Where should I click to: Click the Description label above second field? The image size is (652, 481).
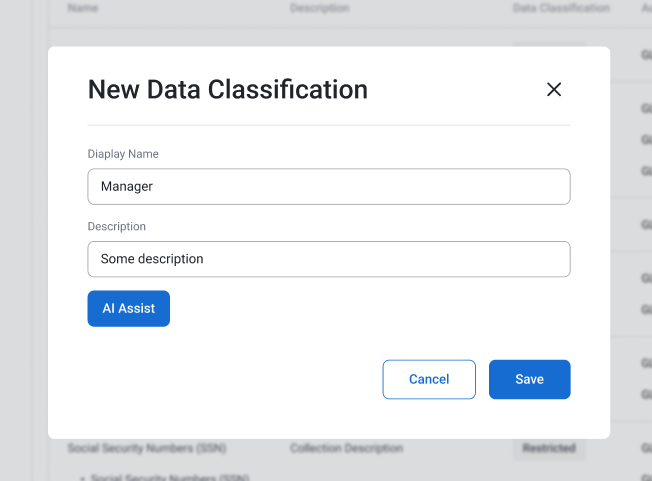[116, 227]
